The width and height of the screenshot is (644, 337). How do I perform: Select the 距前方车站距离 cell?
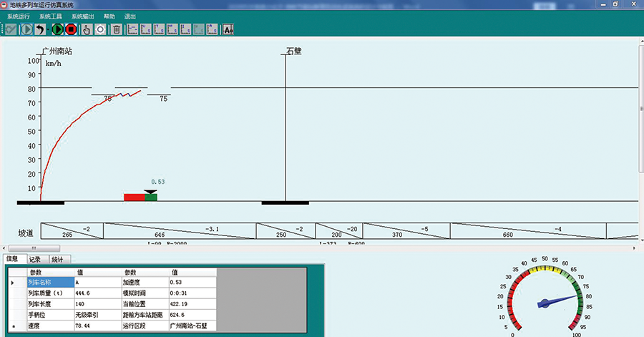145,315
